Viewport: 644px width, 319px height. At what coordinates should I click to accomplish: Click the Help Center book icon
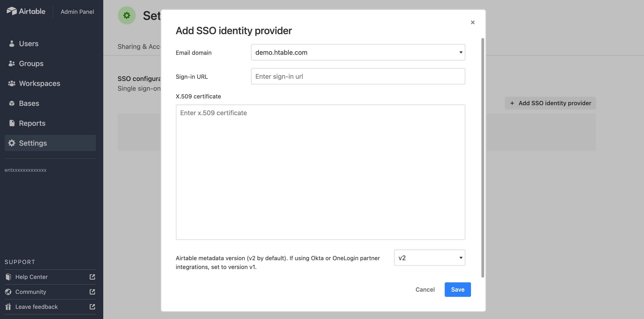click(8, 277)
